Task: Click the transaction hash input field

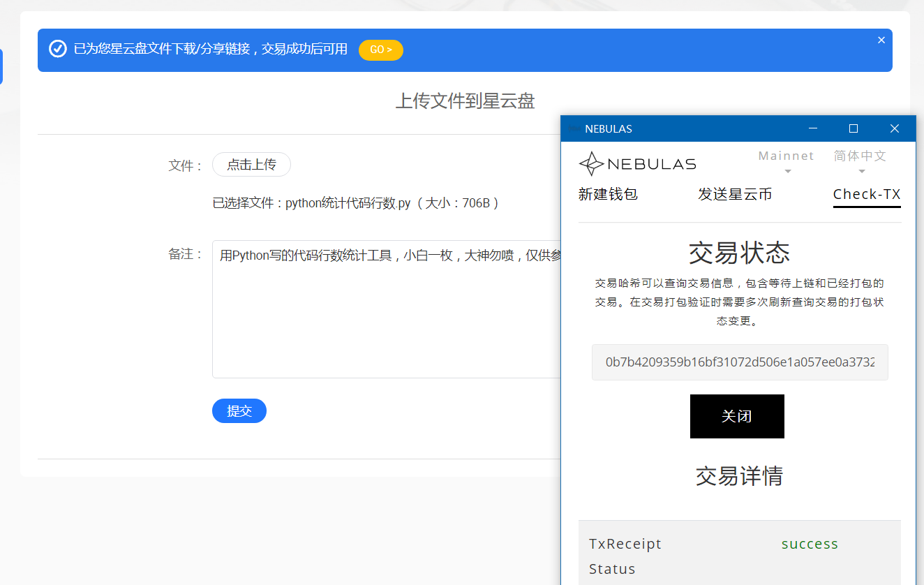Action: (740, 362)
